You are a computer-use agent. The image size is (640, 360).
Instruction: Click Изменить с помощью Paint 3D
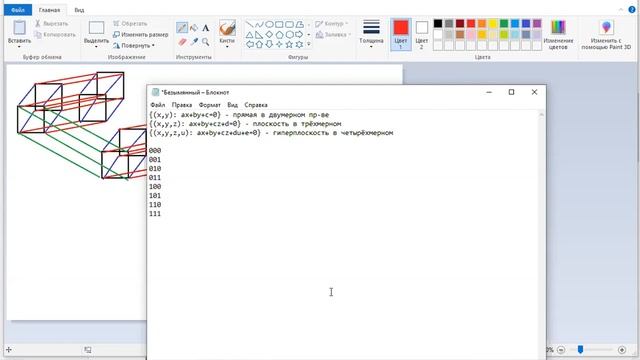(x=606, y=35)
